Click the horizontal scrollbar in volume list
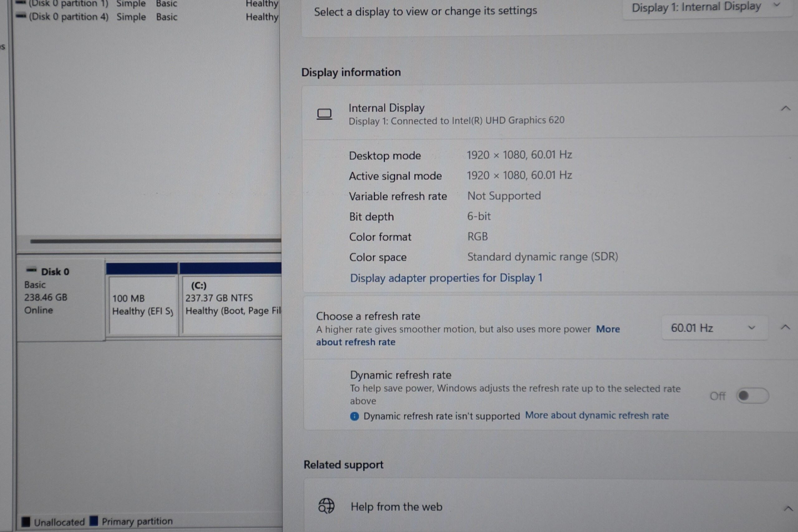 (x=156, y=241)
